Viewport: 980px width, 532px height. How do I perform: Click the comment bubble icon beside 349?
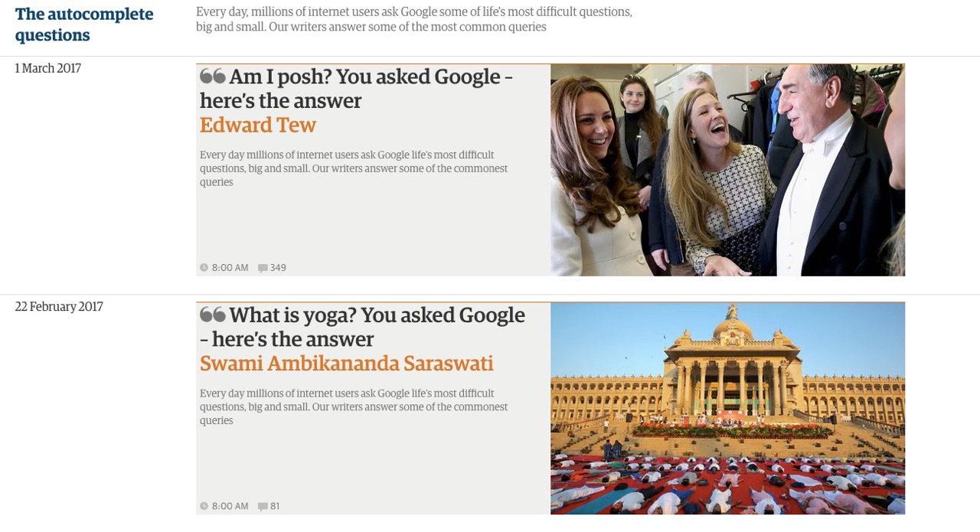263,268
